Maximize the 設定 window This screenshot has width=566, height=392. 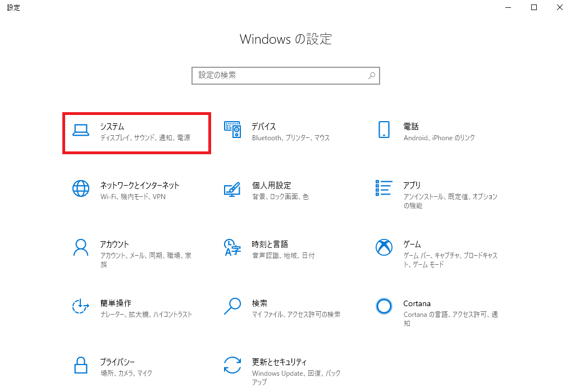(x=534, y=7)
